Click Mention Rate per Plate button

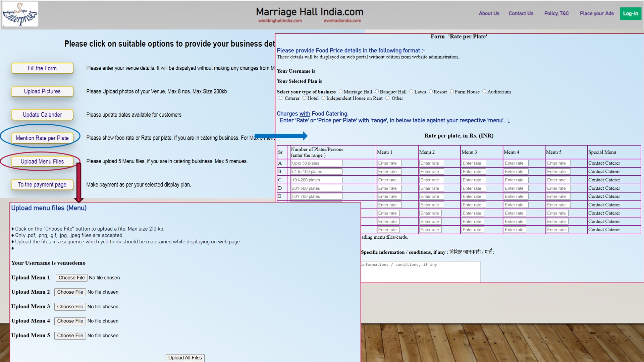pos(42,138)
